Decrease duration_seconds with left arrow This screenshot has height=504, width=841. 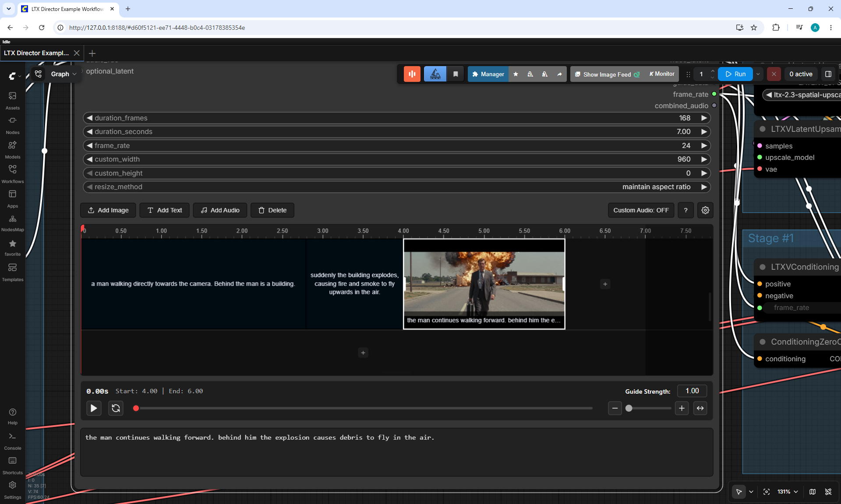click(89, 132)
